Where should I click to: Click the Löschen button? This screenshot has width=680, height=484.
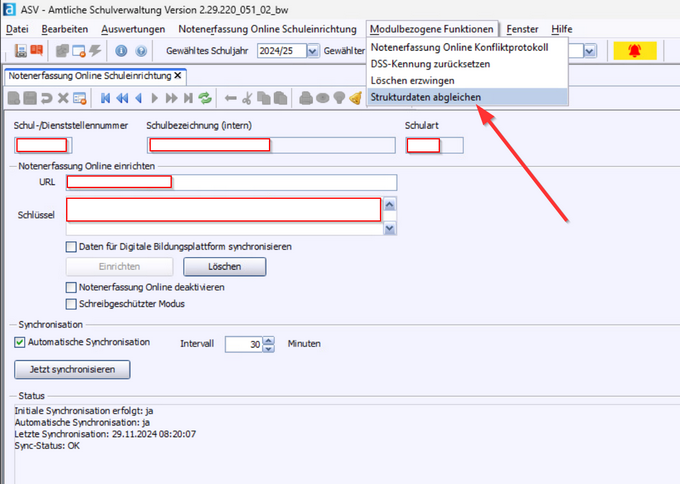click(x=225, y=267)
